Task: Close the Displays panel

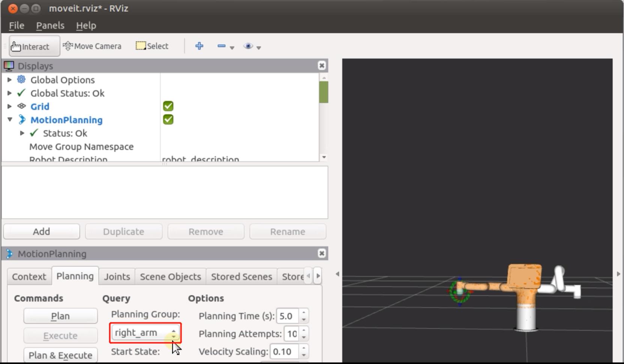Action: (322, 66)
